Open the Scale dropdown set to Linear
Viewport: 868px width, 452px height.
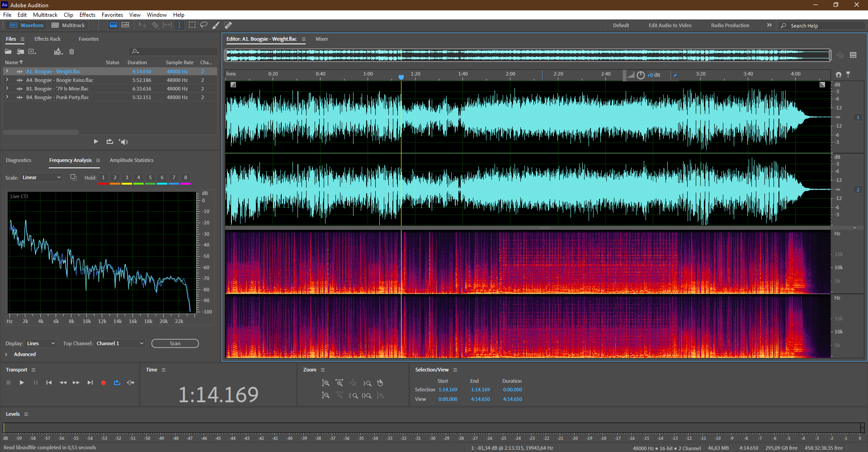coord(41,177)
